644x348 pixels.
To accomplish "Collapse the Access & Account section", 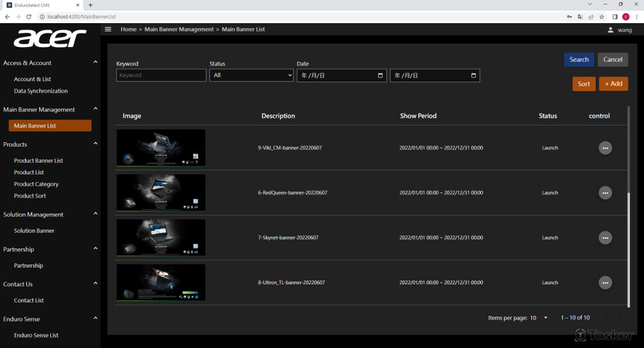I will [x=95, y=62].
